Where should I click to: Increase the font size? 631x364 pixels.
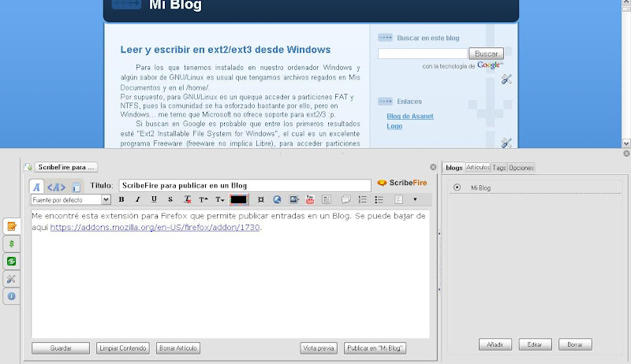pyautogui.click(x=203, y=199)
